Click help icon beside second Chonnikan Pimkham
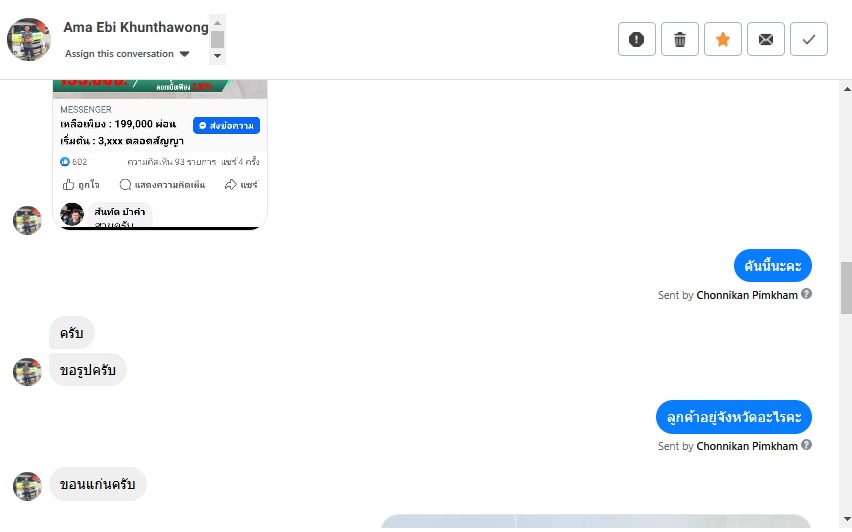 [806, 445]
